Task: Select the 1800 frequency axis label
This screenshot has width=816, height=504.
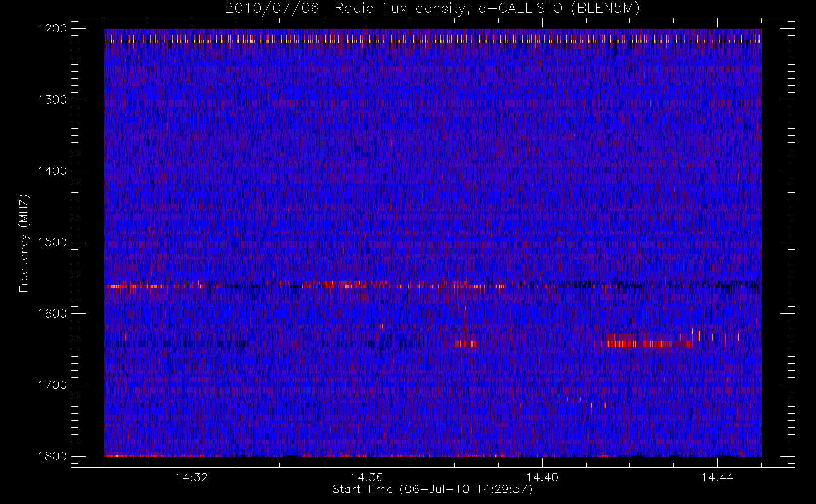Action: pyautogui.click(x=52, y=456)
